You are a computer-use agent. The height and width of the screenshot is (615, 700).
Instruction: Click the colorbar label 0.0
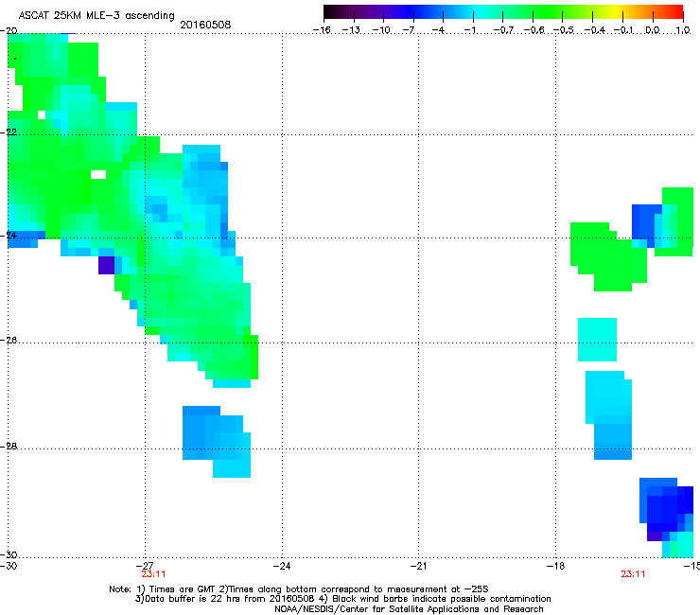click(x=653, y=30)
